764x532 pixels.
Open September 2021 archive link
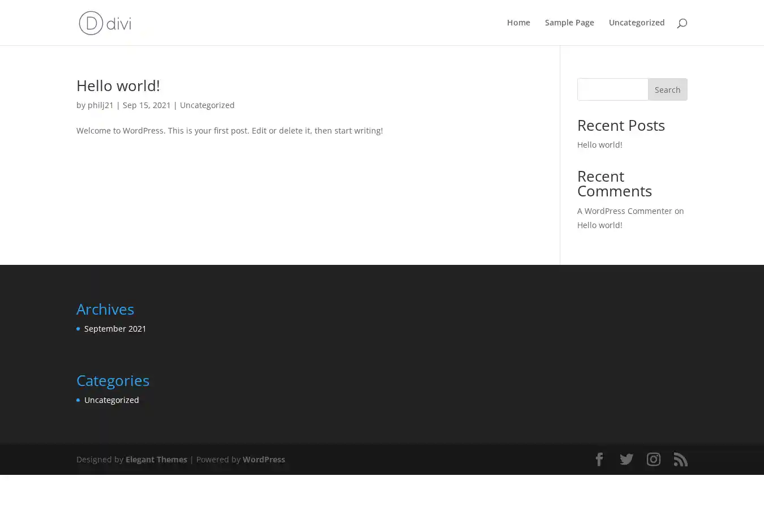pyautogui.click(x=115, y=329)
